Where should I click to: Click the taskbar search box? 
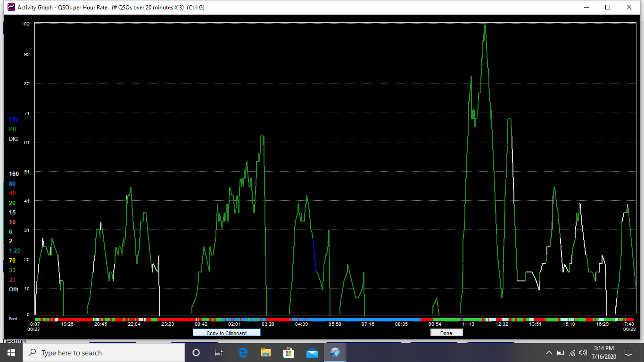pyautogui.click(x=104, y=353)
